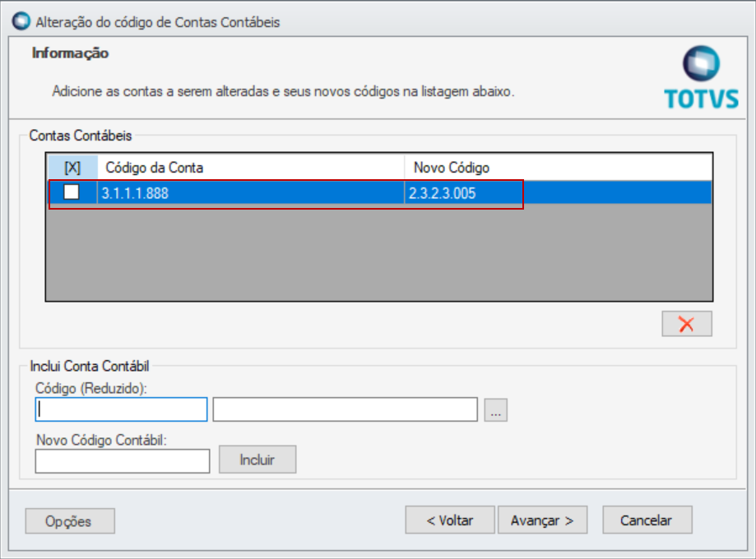The width and height of the screenshot is (756, 559).
Task: Click the [X] select-all column header
Action: coord(72,168)
